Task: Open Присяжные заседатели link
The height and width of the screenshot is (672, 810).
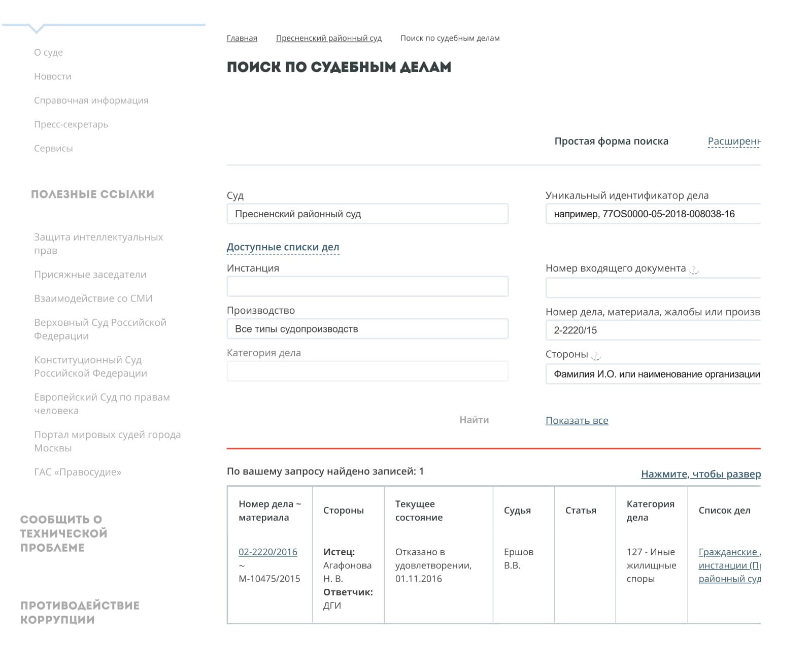Action: 90,275
